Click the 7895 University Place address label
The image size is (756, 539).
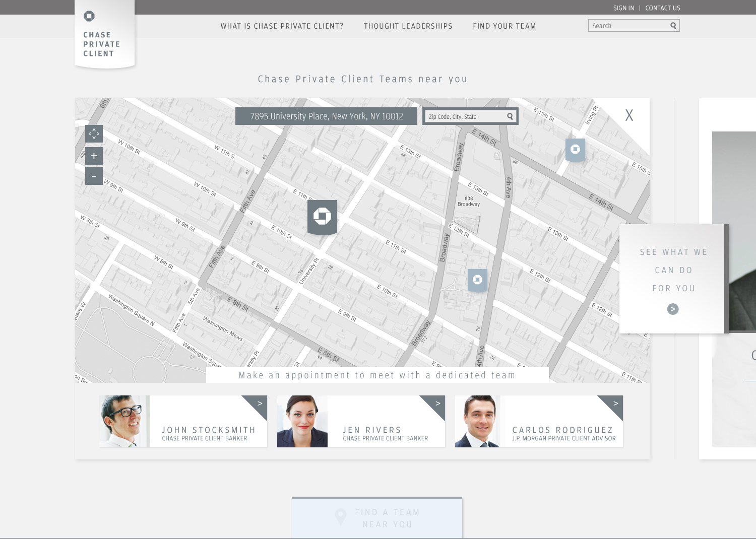pos(326,116)
